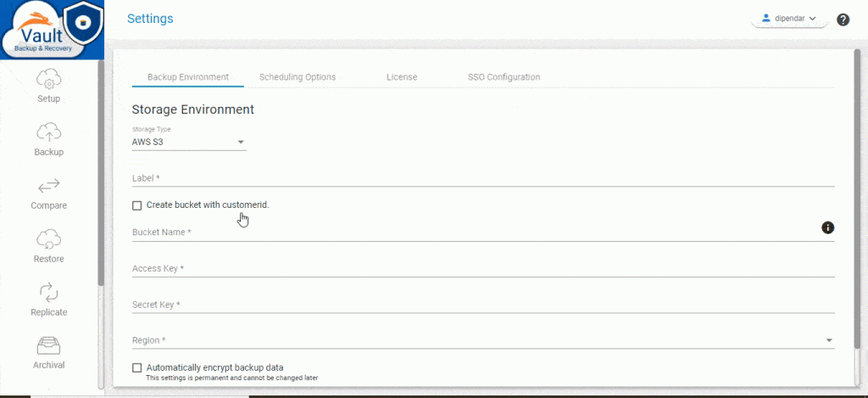The height and width of the screenshot is (398, 868).
Task: Click the Secret Key input field
Action: click(x=482, y=305)
